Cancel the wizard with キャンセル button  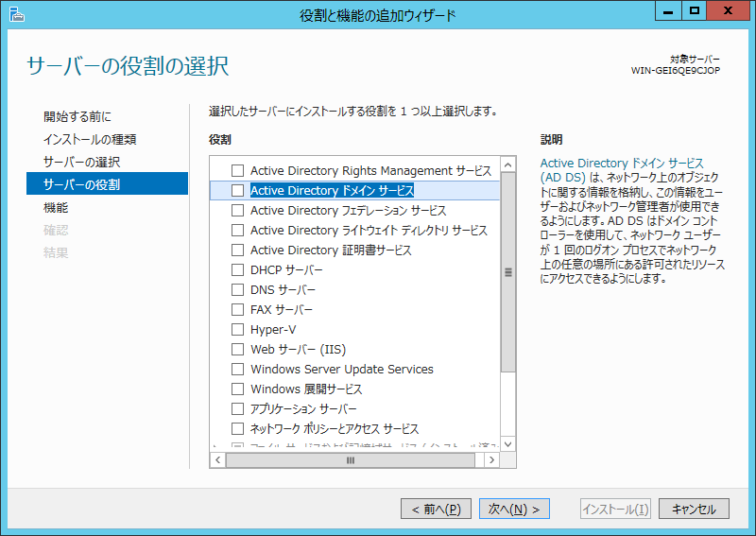694,509
